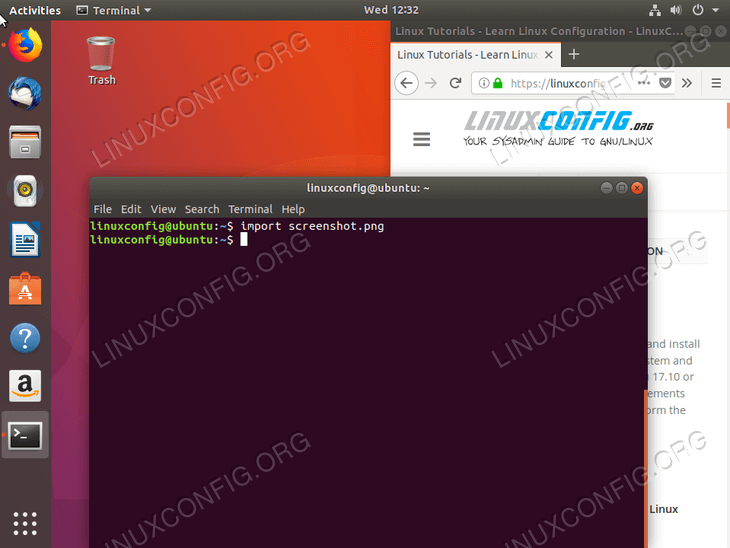
Task: Launch LibreOffice Writer from the dock
Action: pyautogui.click(x=25, y=240)
